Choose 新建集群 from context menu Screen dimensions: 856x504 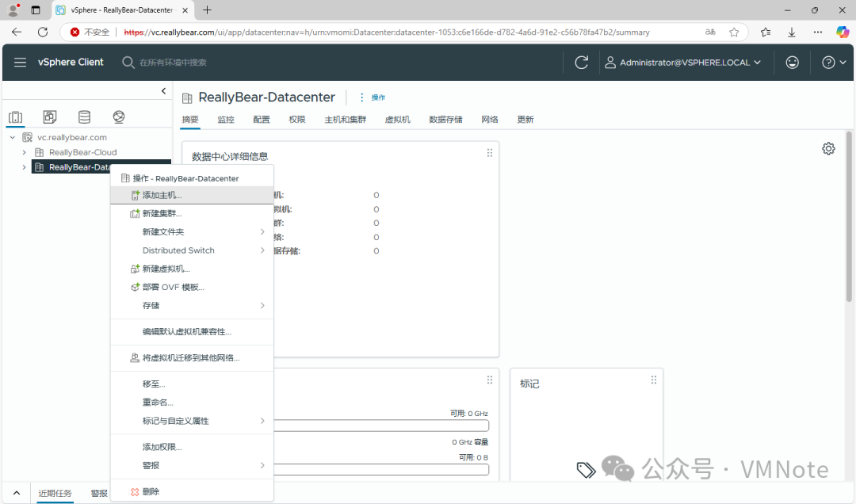192,213
